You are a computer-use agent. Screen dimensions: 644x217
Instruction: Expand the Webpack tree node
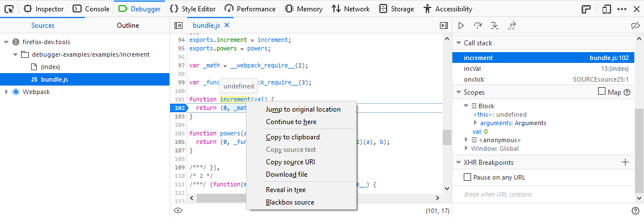tap(6, 92)
